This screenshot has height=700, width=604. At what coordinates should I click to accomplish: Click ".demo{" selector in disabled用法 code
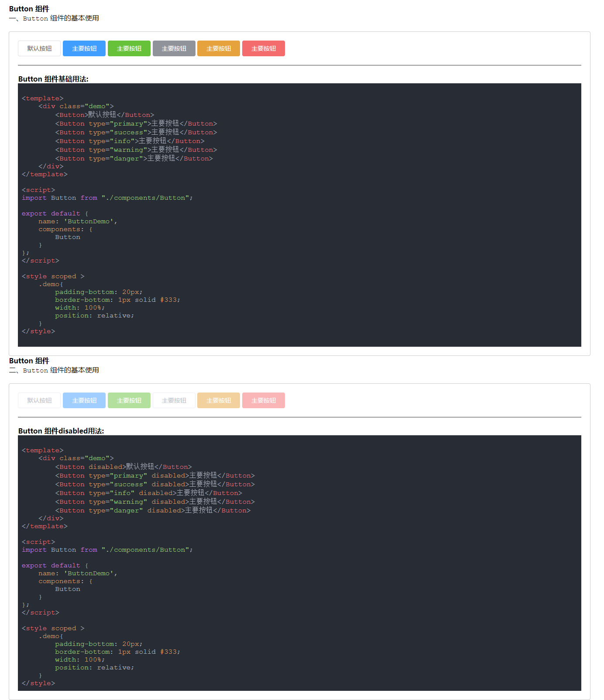pos(51,636)
